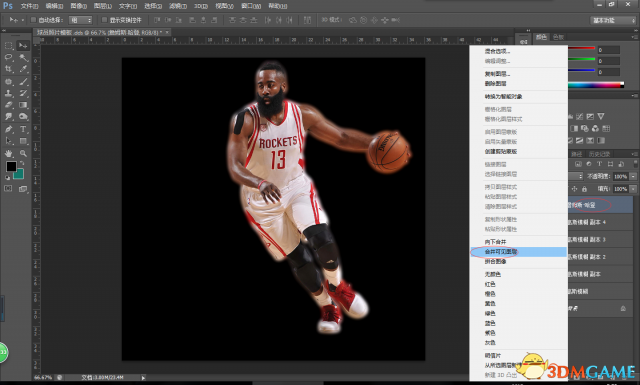
Task: Toggle lock position on layer
Action: [575, 189]
